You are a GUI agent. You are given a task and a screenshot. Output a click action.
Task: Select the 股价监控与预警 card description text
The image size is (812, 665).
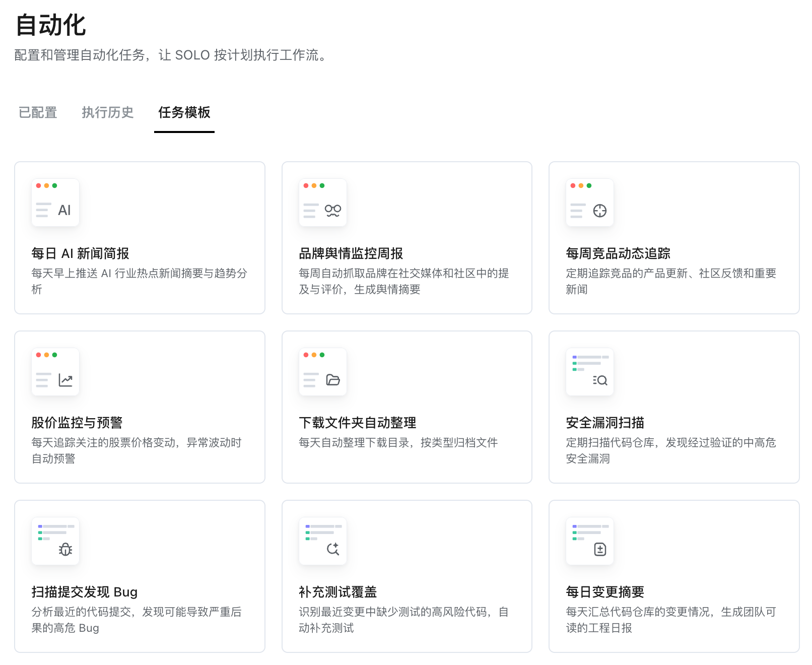tap(137, 450)
